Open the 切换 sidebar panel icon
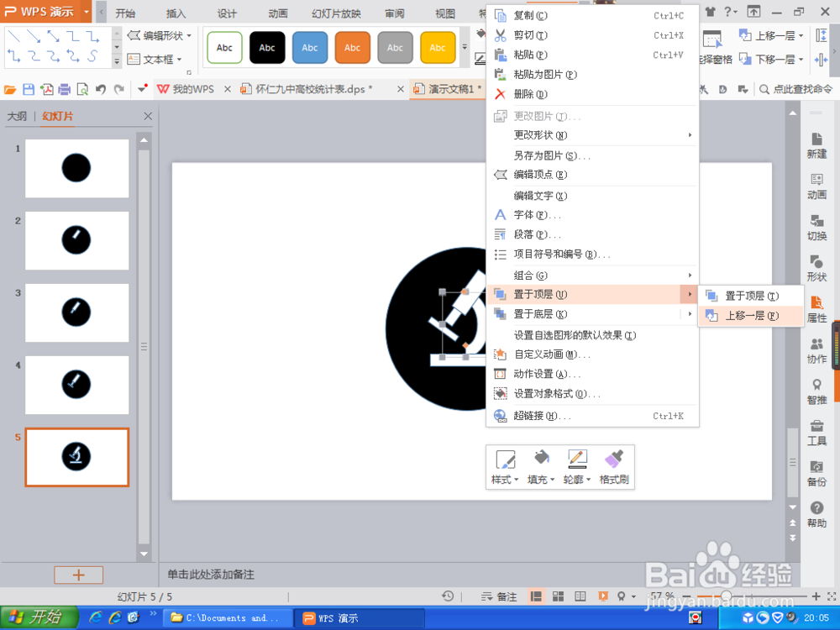The image size is (840, 630). (816, 228)
